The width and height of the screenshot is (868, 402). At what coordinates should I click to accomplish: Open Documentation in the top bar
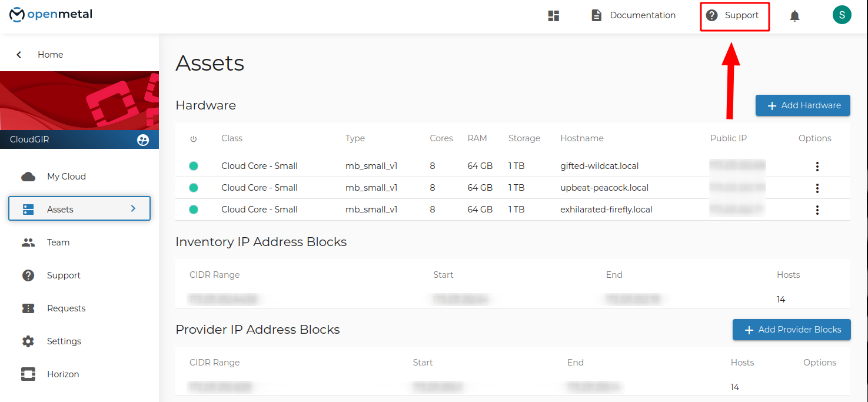coord(633,16)
